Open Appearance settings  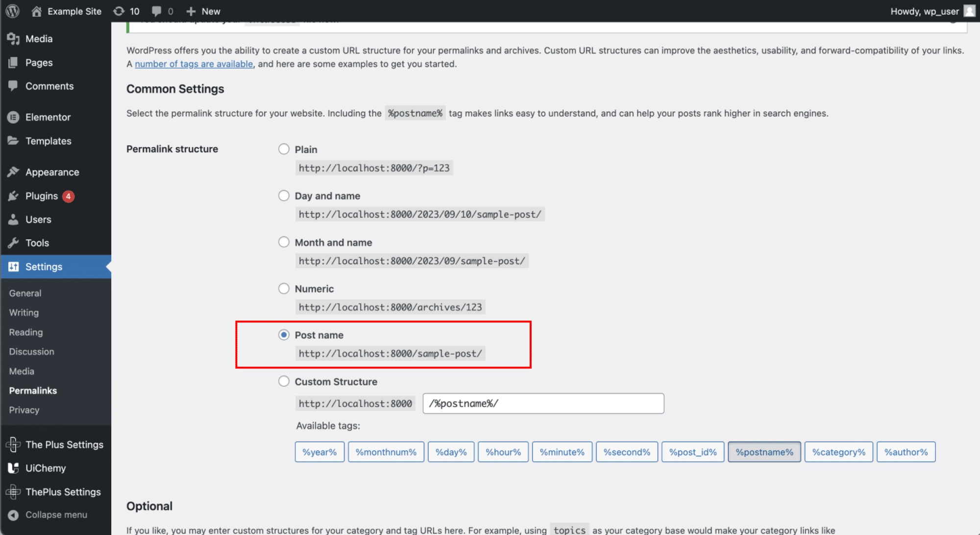[51, 172]
